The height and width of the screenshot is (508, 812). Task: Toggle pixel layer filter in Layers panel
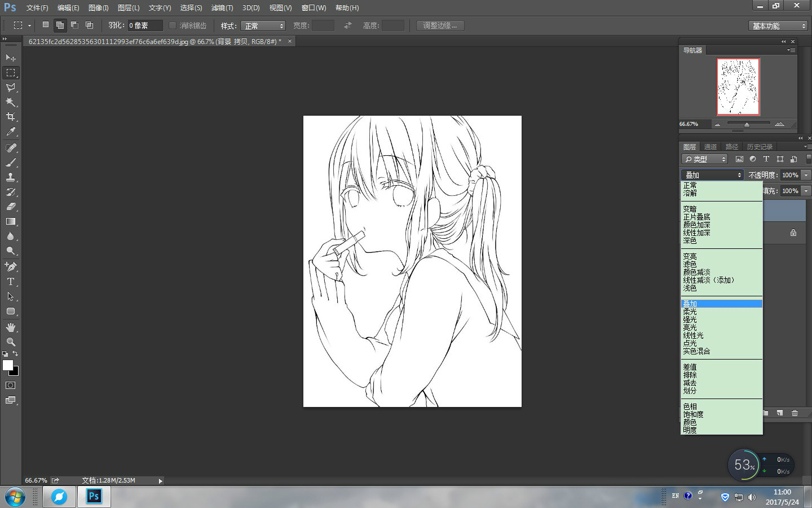[x=740, y=159]
